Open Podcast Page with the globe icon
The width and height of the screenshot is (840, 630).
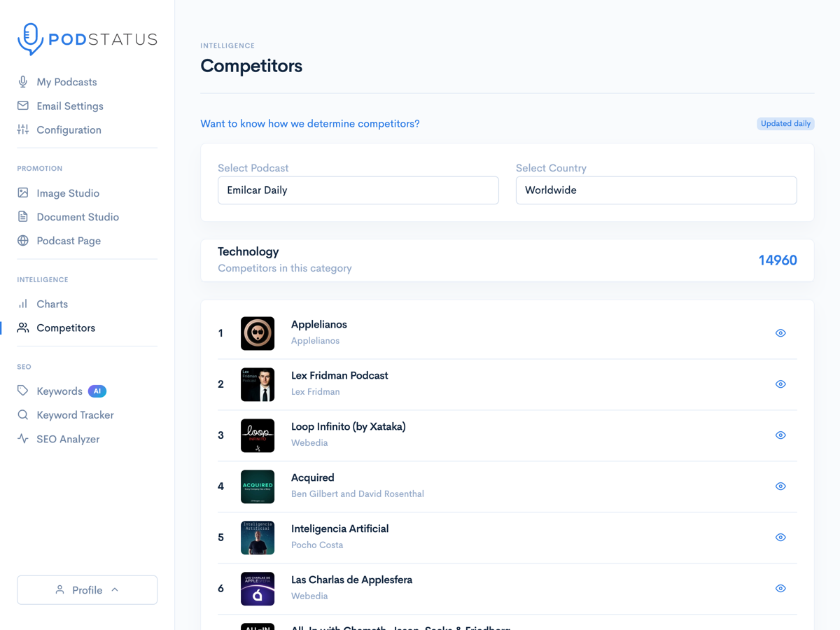23,240
